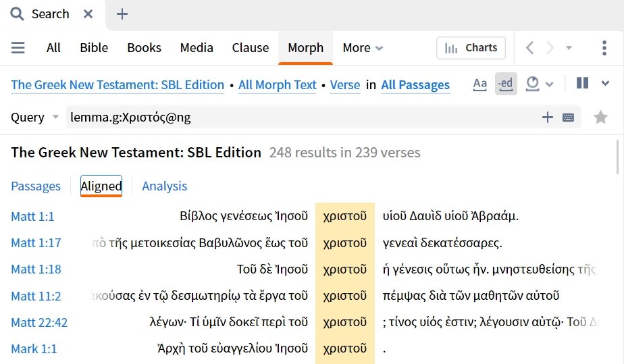This screenshot has height=364, width=624.
Task: Click highlighted χριστοῦ in the Matt 11:2 row
Action: point(344,296)
